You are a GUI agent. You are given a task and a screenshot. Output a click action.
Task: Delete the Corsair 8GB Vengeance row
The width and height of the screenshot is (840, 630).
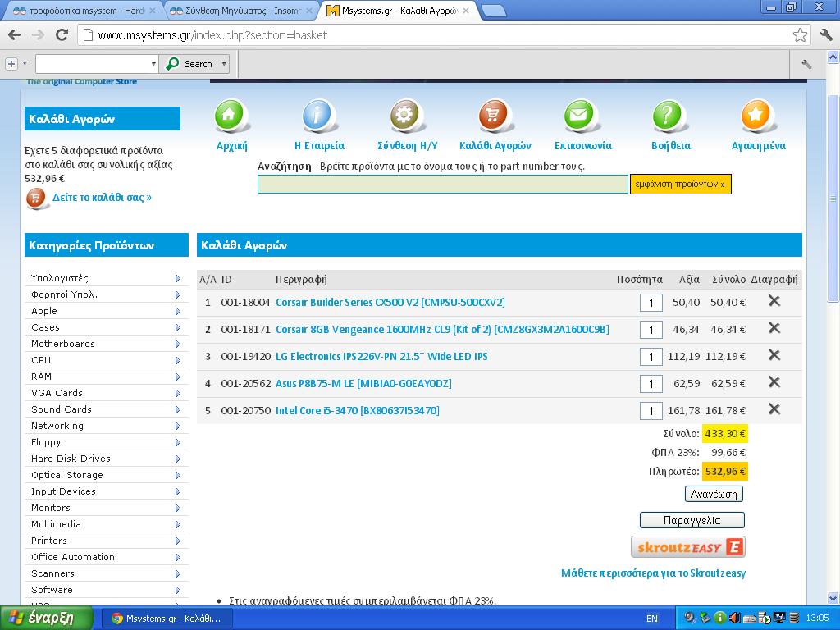click(774, 328)
